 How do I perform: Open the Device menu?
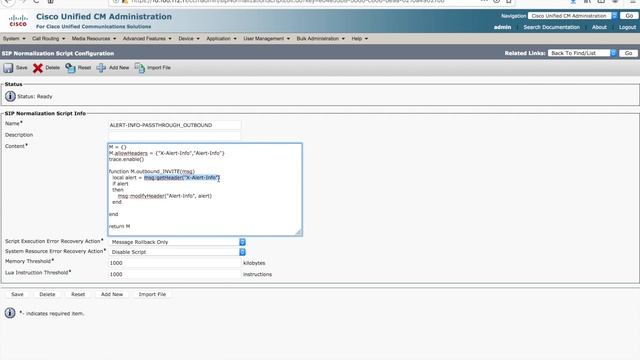click(189, 38)
